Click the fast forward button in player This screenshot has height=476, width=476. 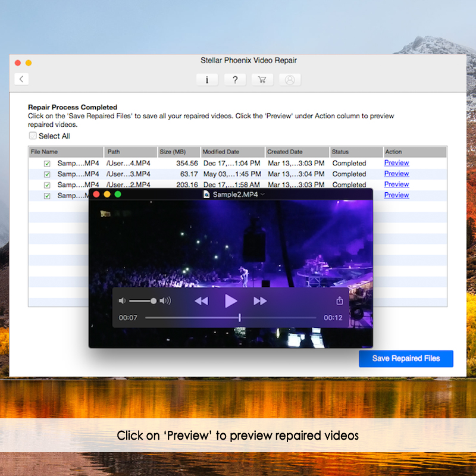tap(260, 301)
